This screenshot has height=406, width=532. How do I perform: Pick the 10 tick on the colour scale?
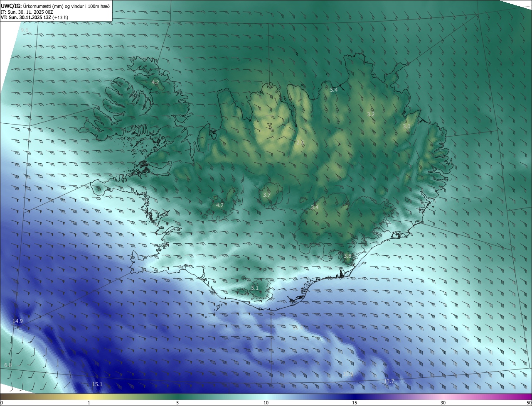coord(266,403)
